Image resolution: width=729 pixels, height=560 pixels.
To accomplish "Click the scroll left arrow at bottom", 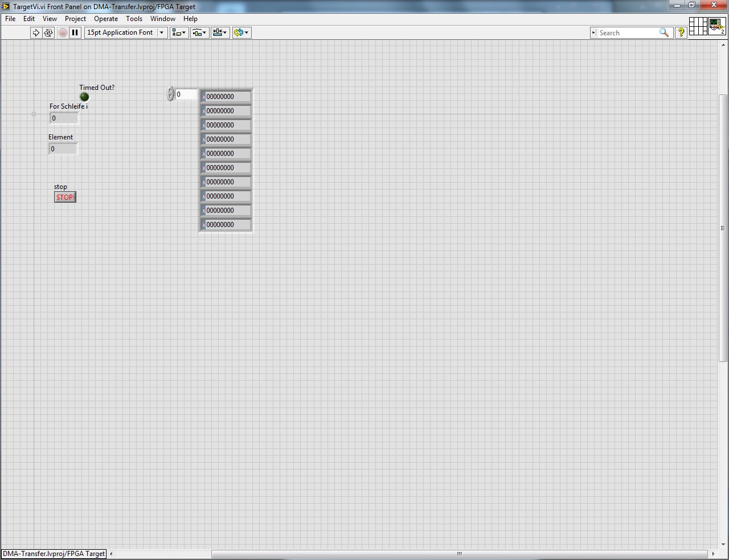I will pos(111,554).
